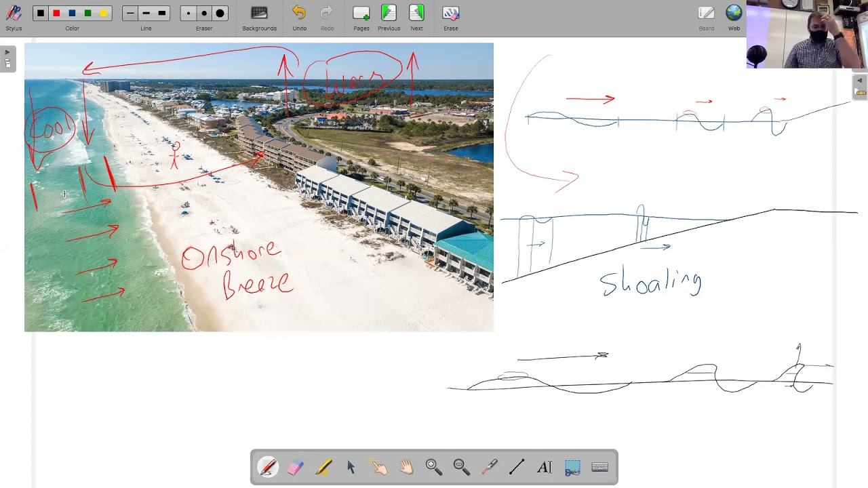Click the greyed Redo arrow
The height and width of the screenshot is (488, 868).
(x=327, y=18)
